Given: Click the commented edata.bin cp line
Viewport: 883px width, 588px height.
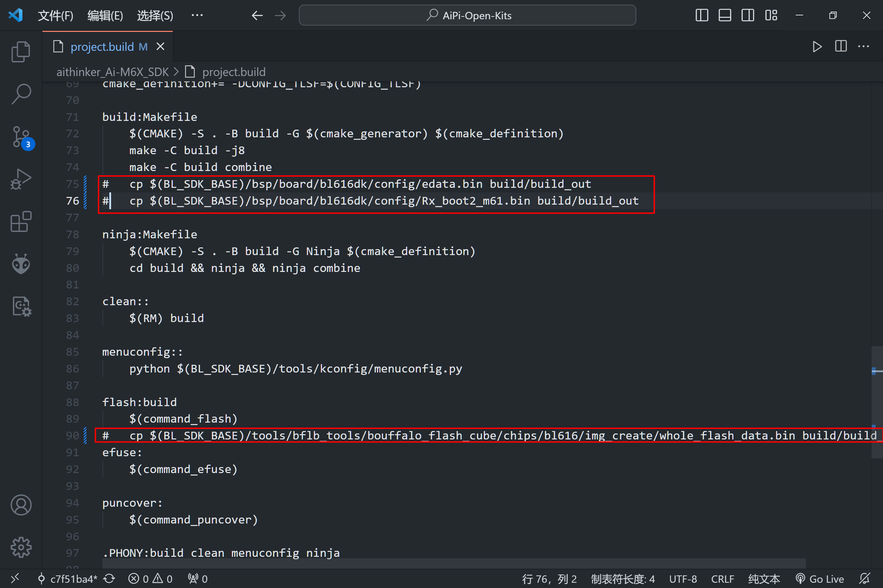Looking at the screenshot, I should pyautogui.click(x=347, y=184).
